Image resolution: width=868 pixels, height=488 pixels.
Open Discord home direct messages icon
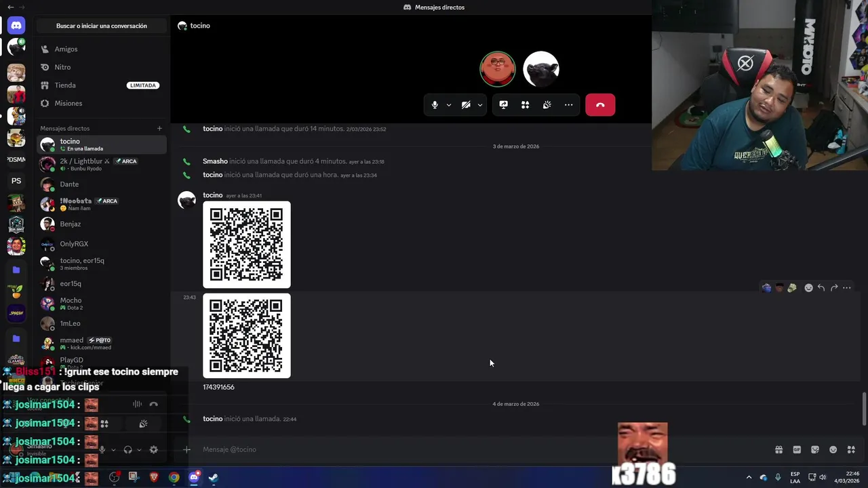pos(16,26)
